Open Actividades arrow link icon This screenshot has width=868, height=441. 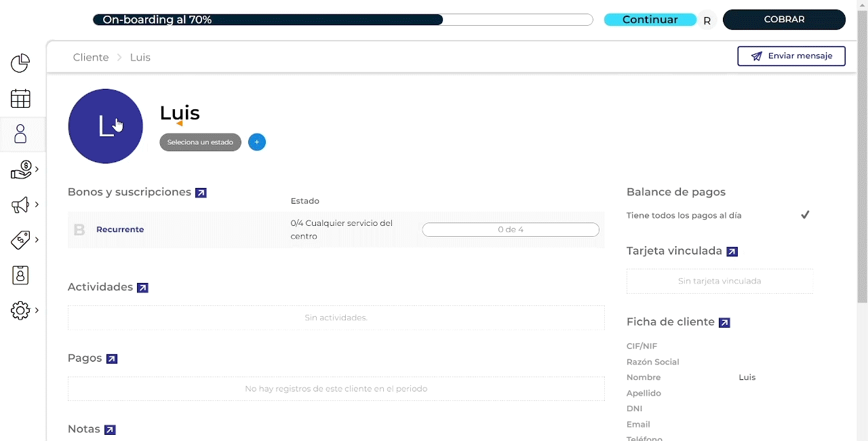pyautogui.click(x=142, y=288)
